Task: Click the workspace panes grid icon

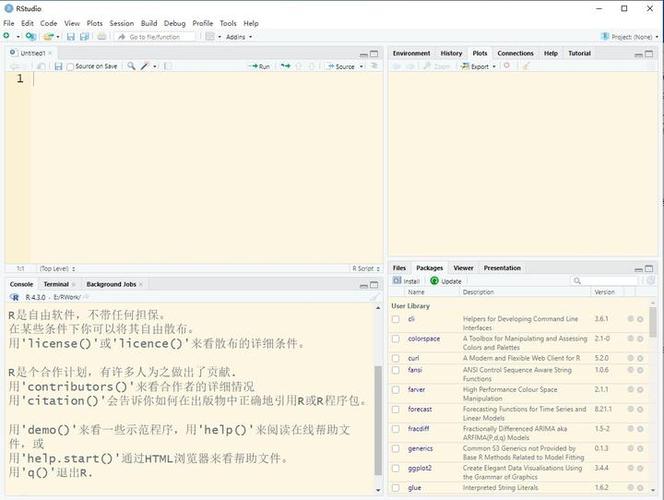Action: tap(210, 37)
